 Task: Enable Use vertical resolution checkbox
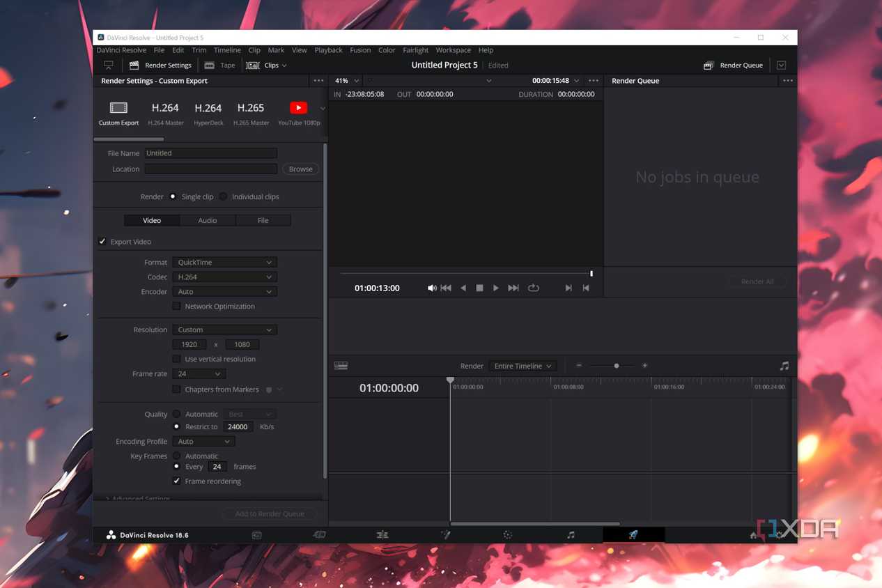click(x=176, y=359)
